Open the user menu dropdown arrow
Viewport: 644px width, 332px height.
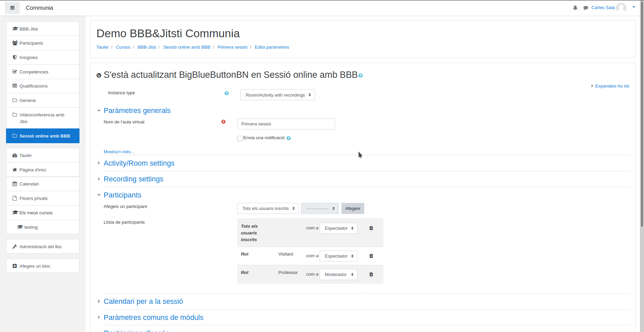pyautogui.click(x=634, y=7)
